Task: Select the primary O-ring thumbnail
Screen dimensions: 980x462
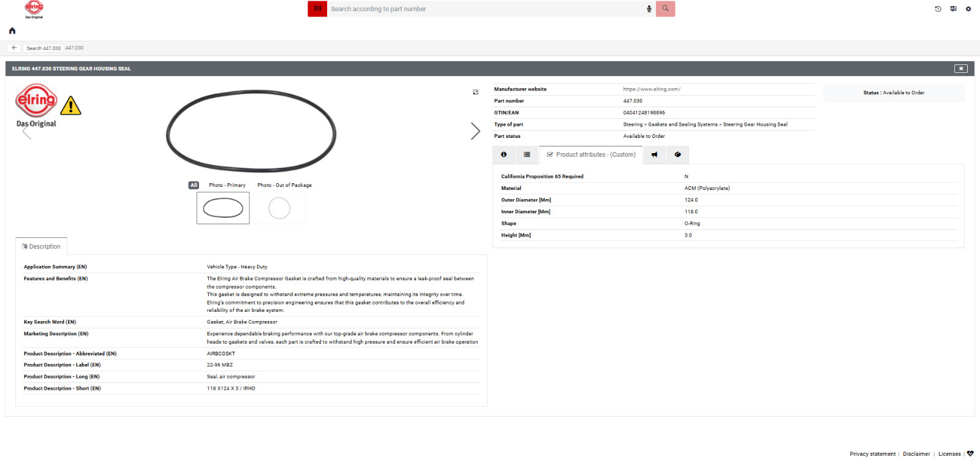Action: point(223,208)
